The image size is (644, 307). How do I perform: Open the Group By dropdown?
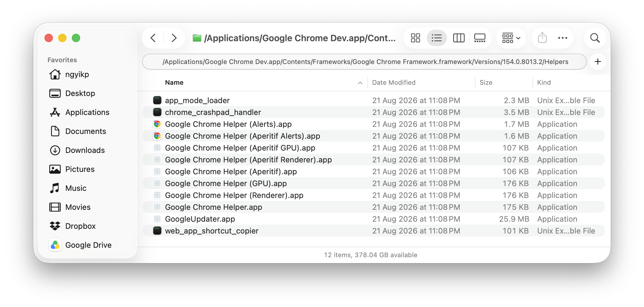tap(511, 38)
